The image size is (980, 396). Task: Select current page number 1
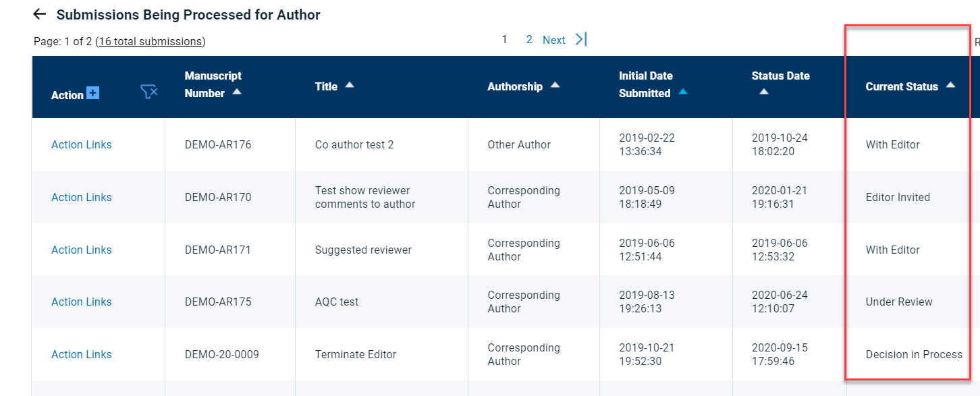pos(504,40)
